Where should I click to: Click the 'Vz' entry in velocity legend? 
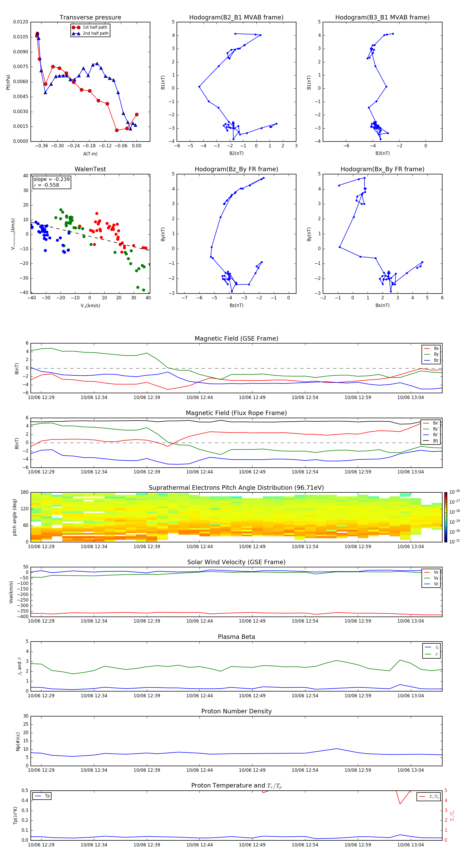tap(431, 584)
